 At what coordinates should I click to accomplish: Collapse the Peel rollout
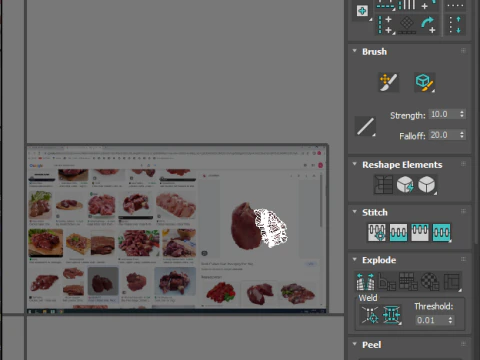click(355, 344)
